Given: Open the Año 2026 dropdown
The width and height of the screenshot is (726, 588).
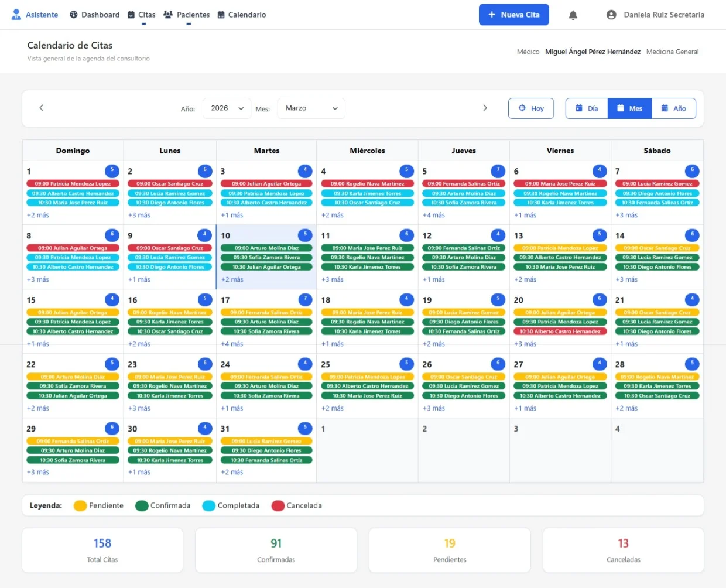Looking at the screenshot, I should (x=227, y=108).
